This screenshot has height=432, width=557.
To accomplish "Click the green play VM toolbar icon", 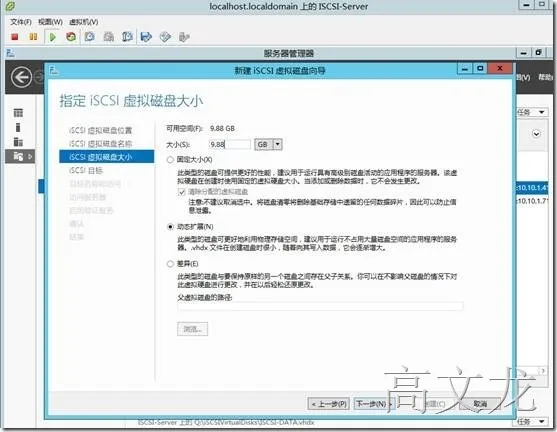I will (x=53, y=37).
